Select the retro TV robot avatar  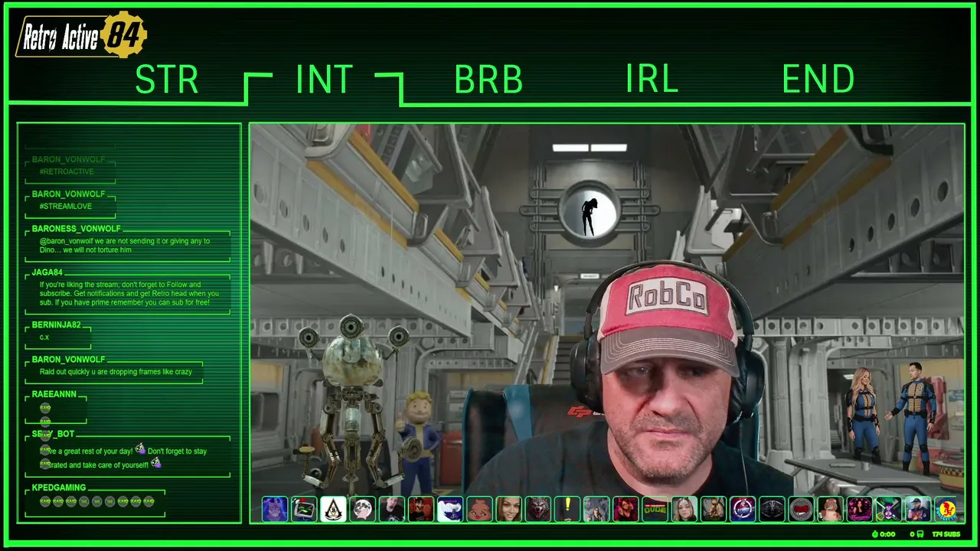(x=304, y=509)
